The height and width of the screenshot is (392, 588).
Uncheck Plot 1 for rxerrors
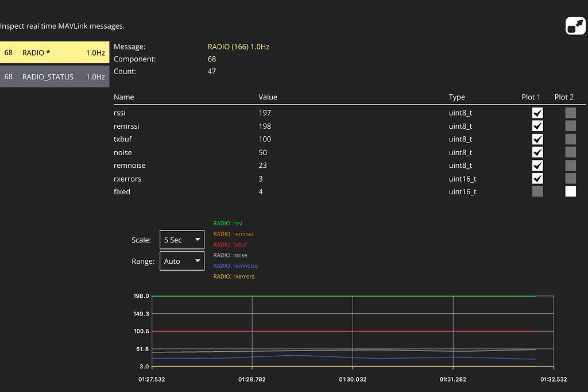click(537, 178)
